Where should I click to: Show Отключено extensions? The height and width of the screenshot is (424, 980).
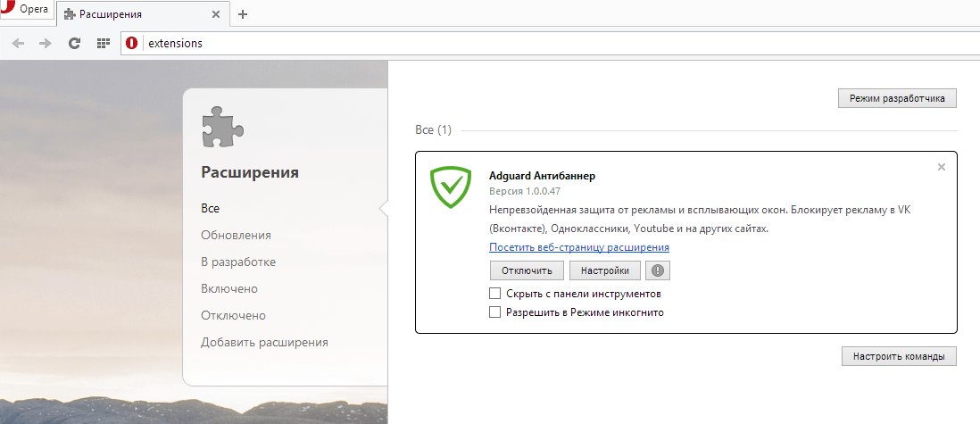coord(233,316)
